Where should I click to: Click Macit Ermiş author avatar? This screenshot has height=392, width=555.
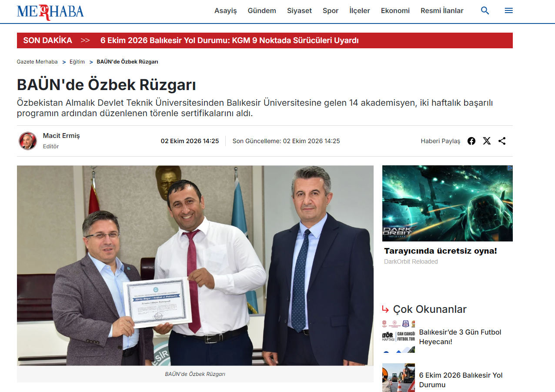28,141
